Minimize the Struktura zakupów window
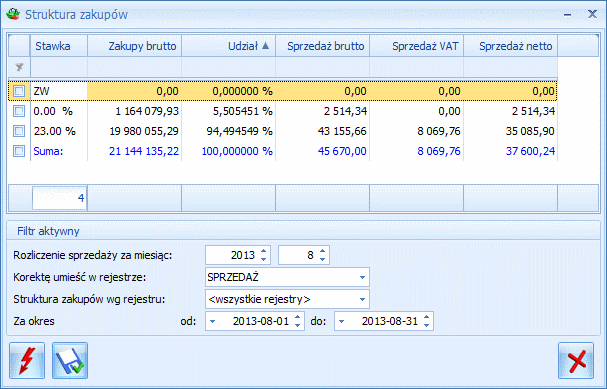This screenshot has width=607, height=389. click(568, 15)
